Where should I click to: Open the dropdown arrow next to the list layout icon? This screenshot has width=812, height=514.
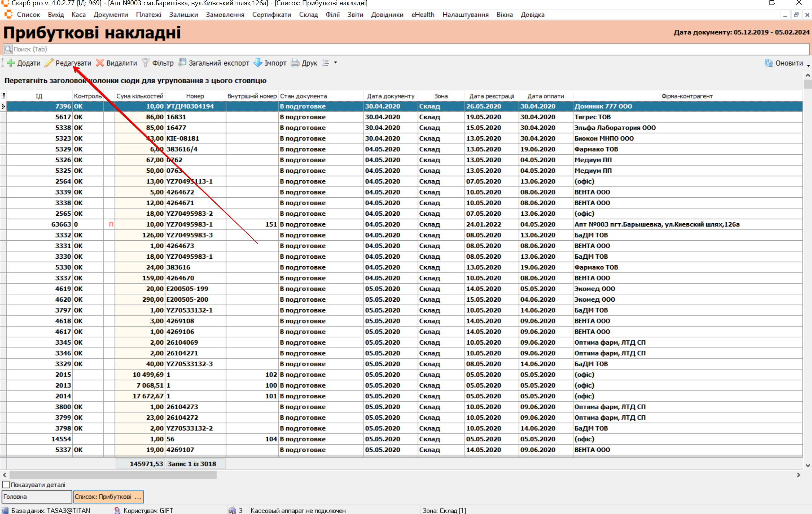pos(335,63)
